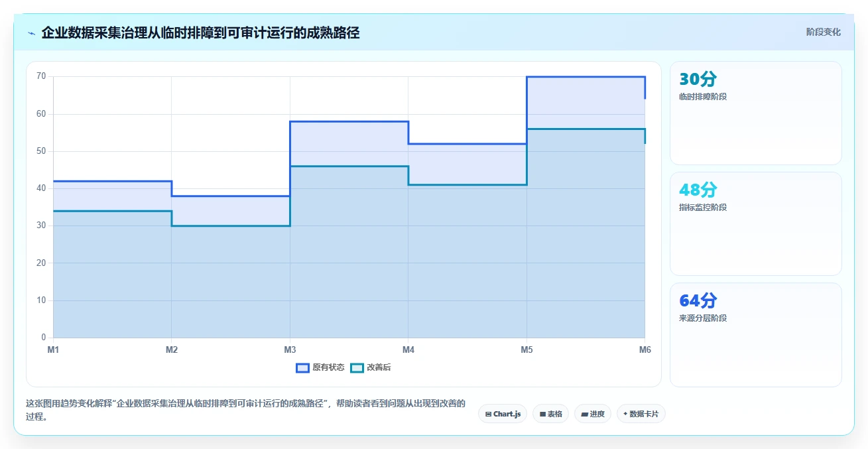The width and height of the screenshot is (868, 449).
Task: Click the 20 y-axis tick label
Action: (x=41, y=263)
